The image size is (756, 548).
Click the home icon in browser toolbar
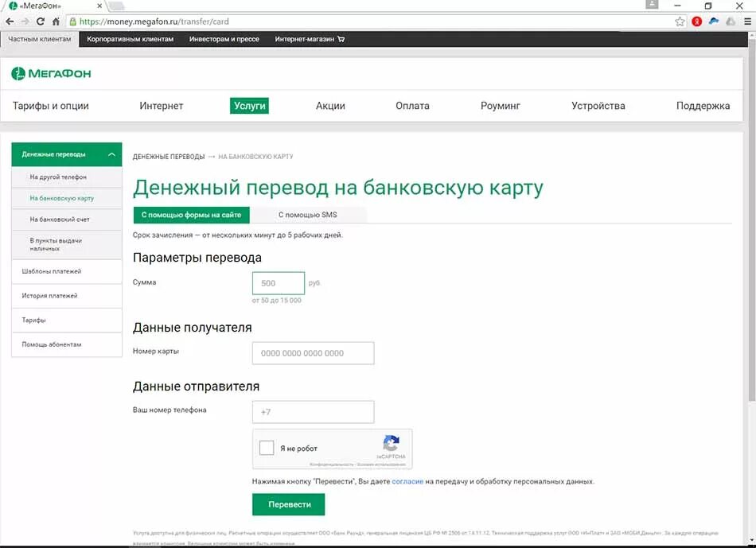(x=55, y=21)
